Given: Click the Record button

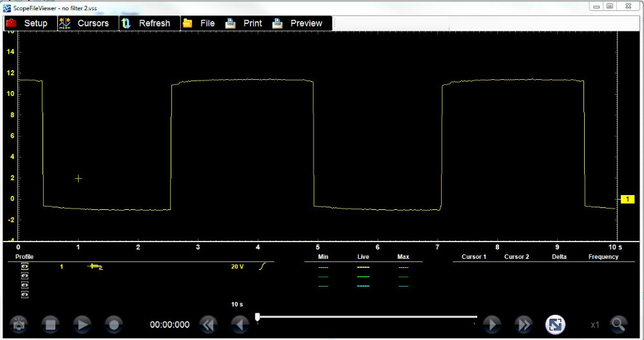Looking at the screenshot, I should 113,325.
